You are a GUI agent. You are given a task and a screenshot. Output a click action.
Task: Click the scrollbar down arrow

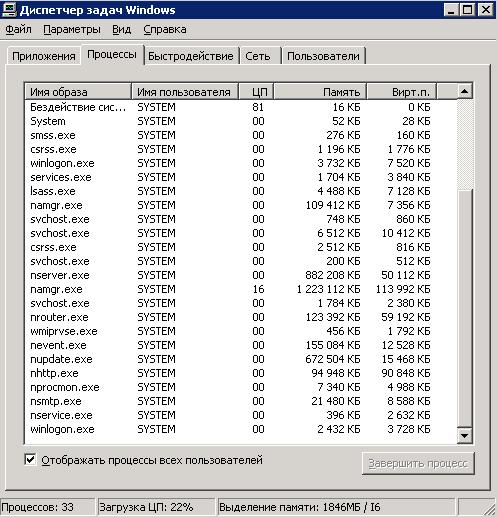(465, 435)
